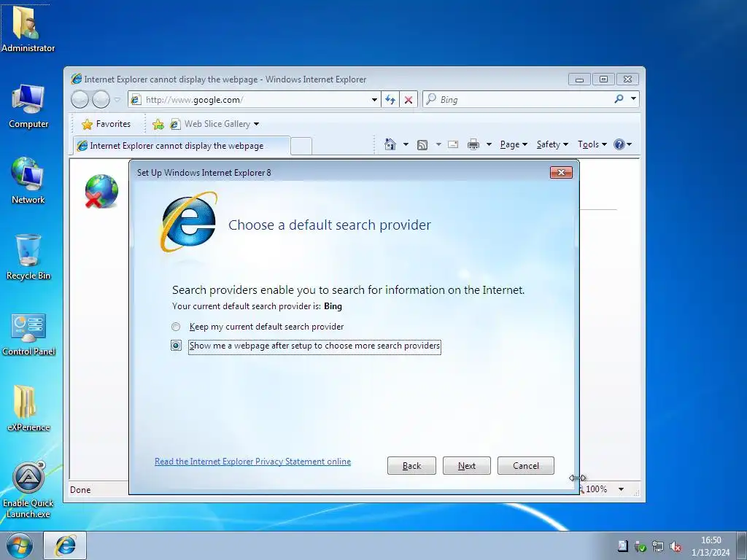Image resolution: width=747 pixels, height=560 pixels.
Task: Click the Refresh icon next to address bar
Action: (x=390, y=99)
